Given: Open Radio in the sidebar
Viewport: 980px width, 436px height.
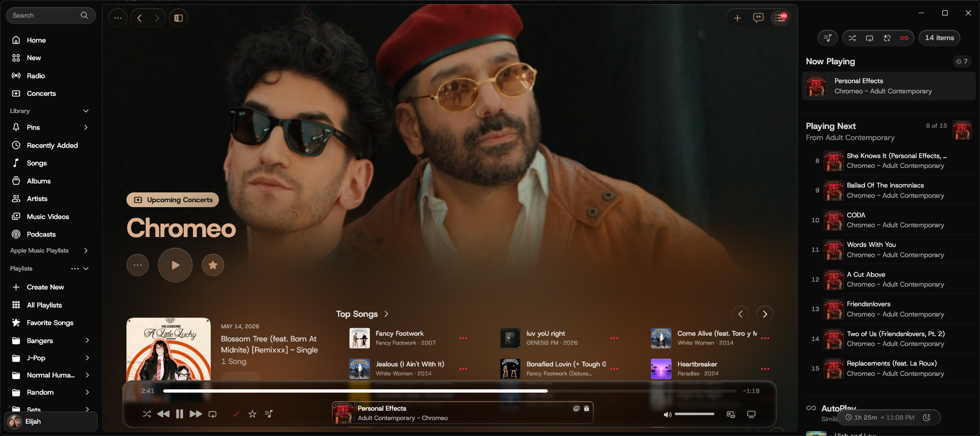Looking at the screenshot, I should (x=51, y=76).
